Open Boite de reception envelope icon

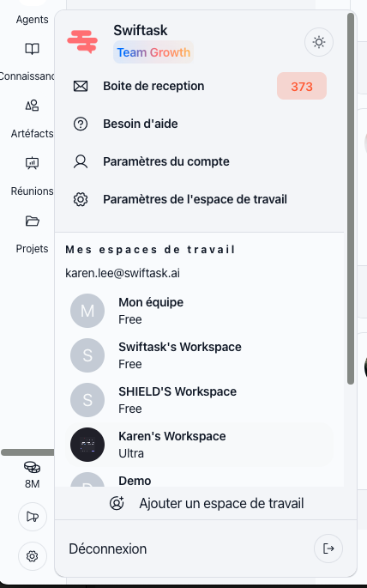(81, 86)
